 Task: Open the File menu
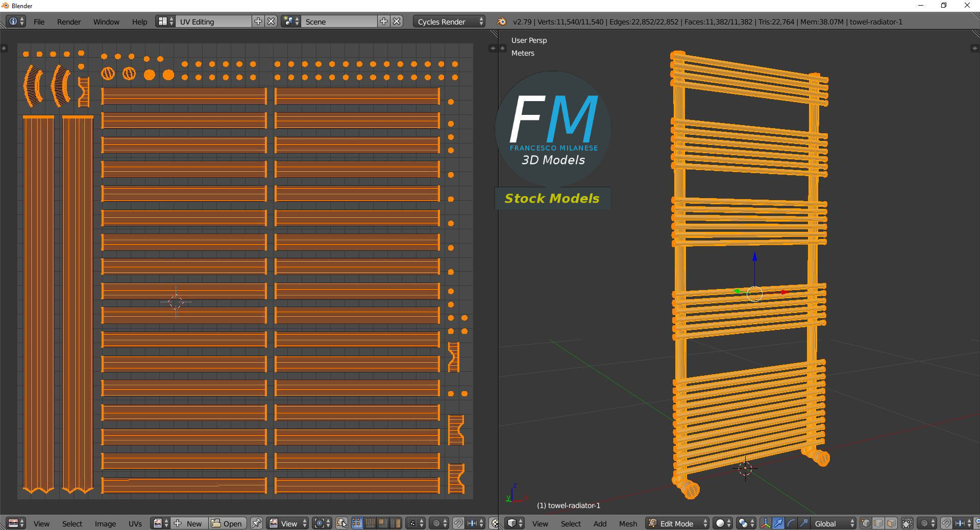point(39,21)
